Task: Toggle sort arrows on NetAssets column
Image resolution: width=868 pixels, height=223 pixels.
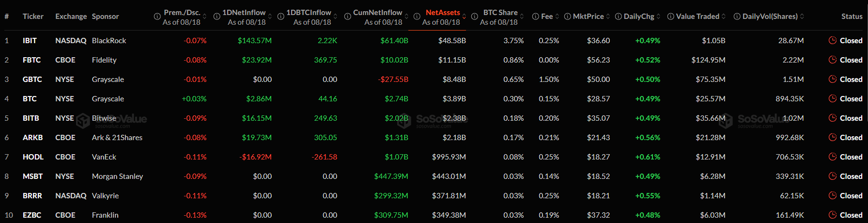Action: pos(464,16)
